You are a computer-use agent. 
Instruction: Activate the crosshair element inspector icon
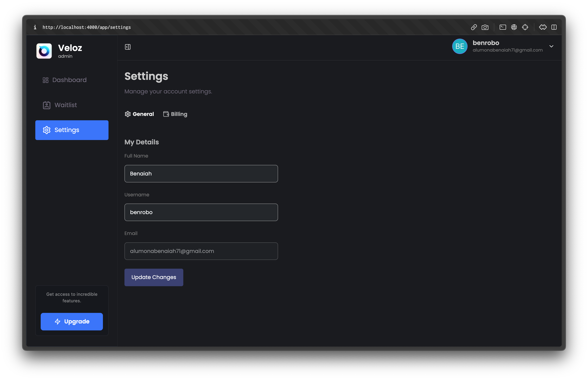coord(525,27)
